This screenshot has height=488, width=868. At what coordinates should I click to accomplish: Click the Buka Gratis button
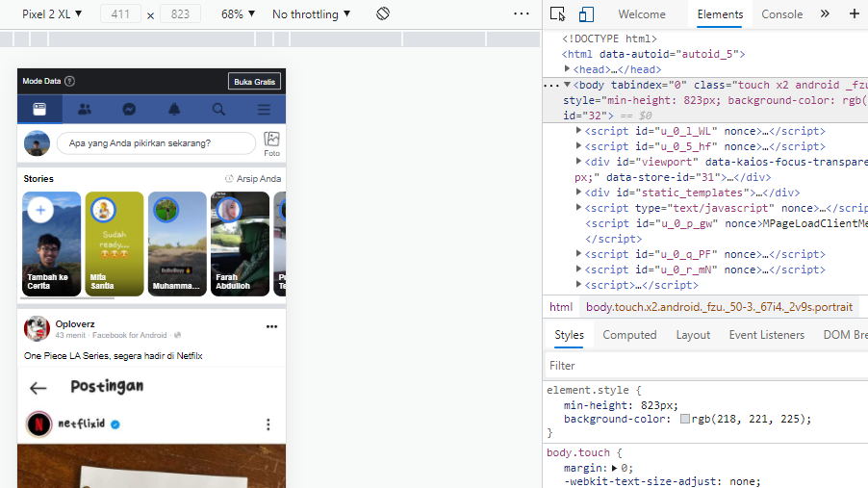point(254,82)
